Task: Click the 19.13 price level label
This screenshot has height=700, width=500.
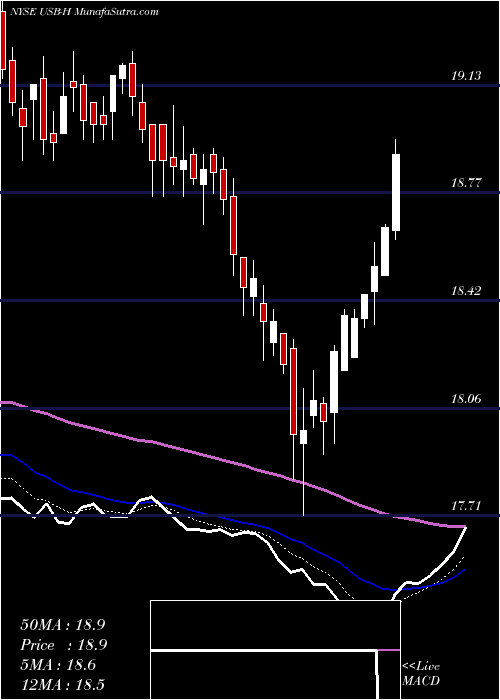Action: (466, 76)
